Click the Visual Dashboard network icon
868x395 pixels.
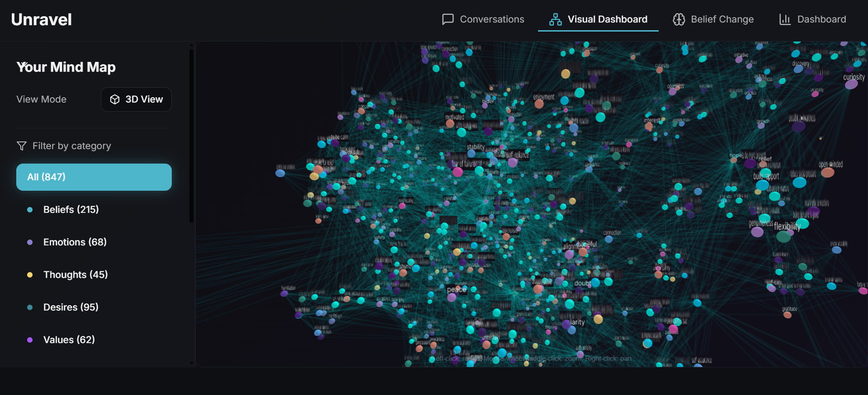pos(555,20)
